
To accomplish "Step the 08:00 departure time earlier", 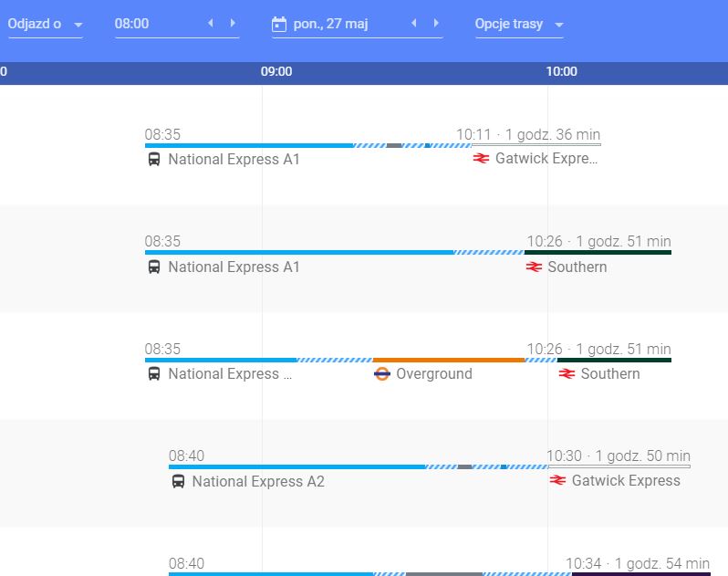I will (x=211, y=23).
